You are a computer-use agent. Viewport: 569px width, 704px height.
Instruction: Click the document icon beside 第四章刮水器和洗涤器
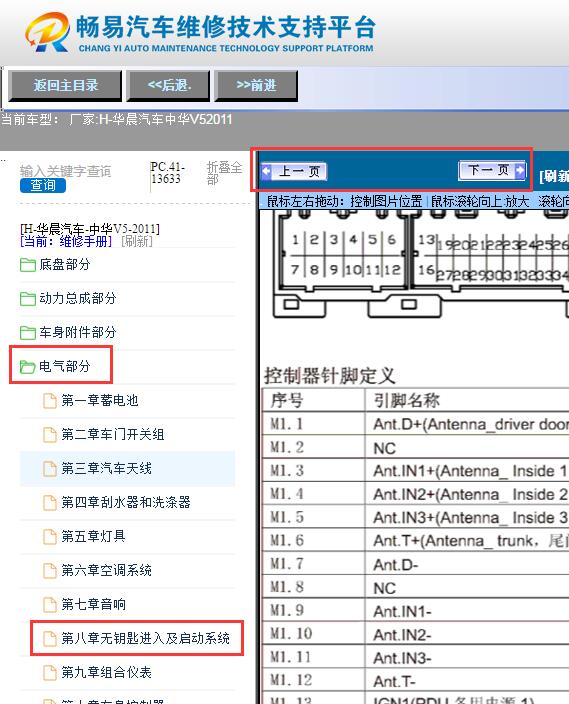pyautogui.click(x=49, y=502)
